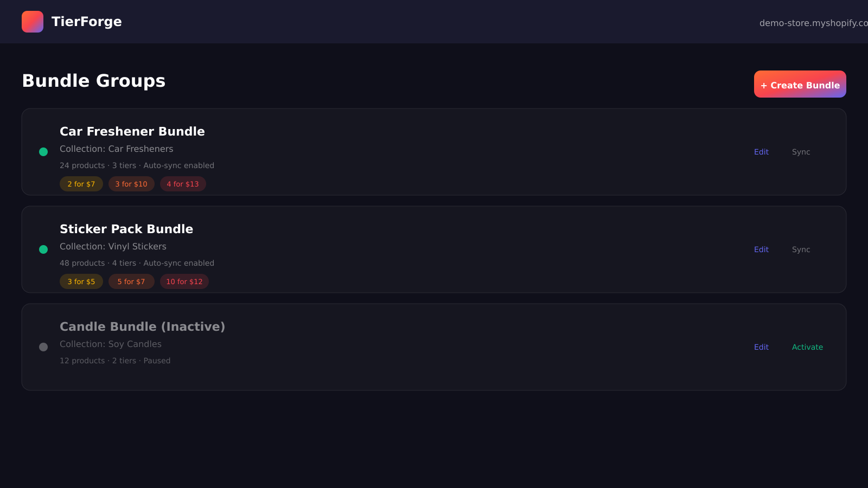Select the "5 for $7" tier badge

pyautogui.click(x=131, y=281)
